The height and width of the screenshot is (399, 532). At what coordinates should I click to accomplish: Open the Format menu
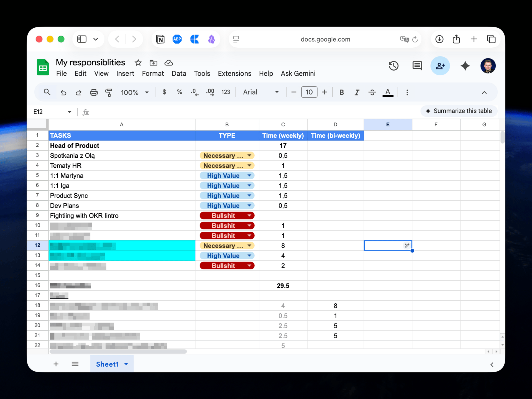click(x=153, y=73)
